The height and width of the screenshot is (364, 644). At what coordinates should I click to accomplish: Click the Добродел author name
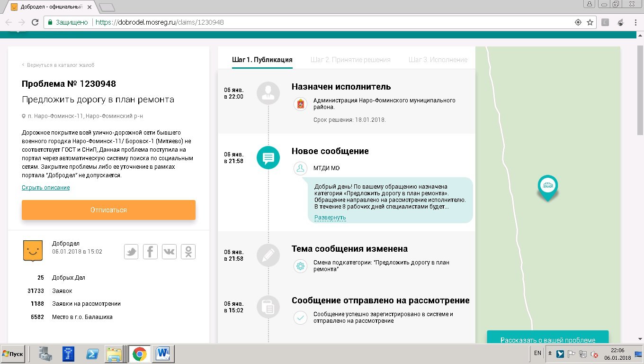tap(66, 244)
